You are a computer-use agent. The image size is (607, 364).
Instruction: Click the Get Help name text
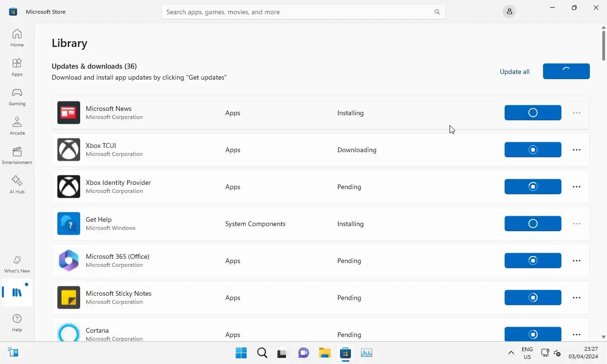[x=99, y=219]
